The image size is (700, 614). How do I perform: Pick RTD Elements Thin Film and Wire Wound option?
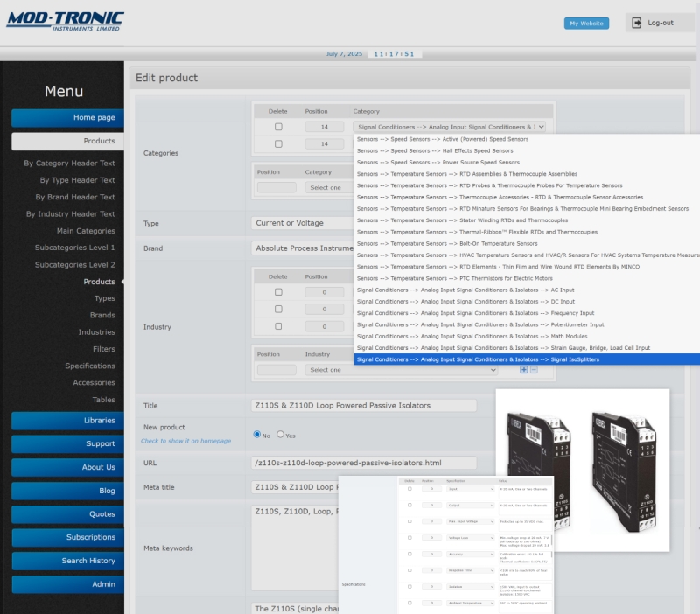pos(527,267)
